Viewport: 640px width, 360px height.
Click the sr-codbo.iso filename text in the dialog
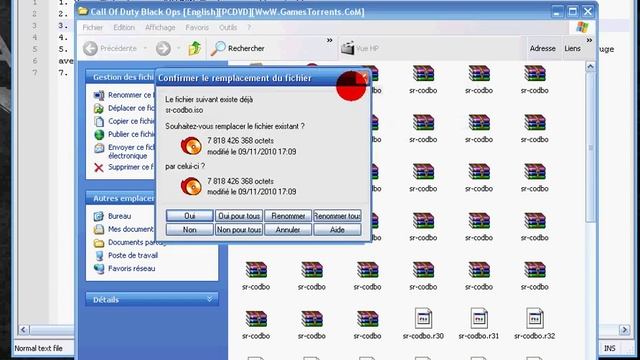(184, 110)
